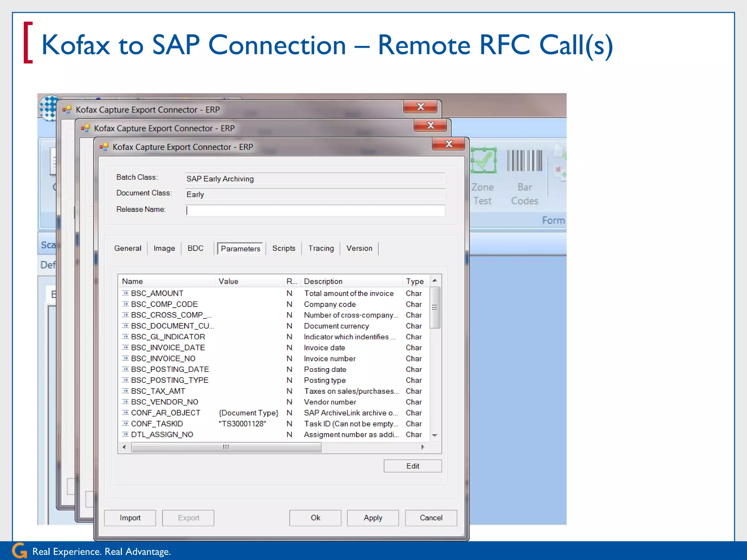
Task: Close the middle Export Connector dialog behind
Action: pyautogui.click(x=430, y=125)
